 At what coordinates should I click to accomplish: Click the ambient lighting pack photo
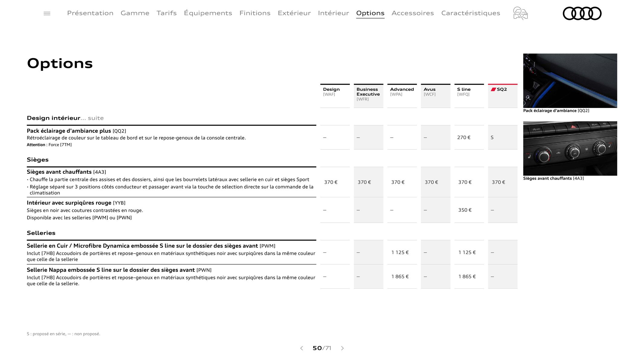coord(570,81)
